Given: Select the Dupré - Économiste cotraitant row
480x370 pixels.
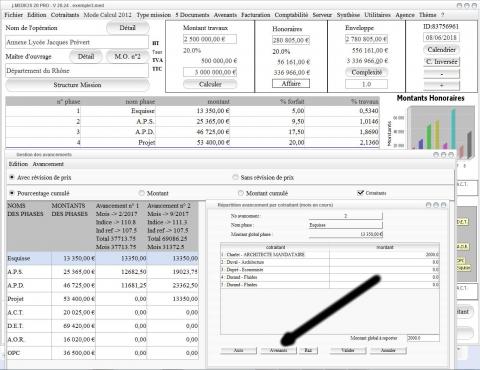Looking at the screenshot, I should click(330, 270).
